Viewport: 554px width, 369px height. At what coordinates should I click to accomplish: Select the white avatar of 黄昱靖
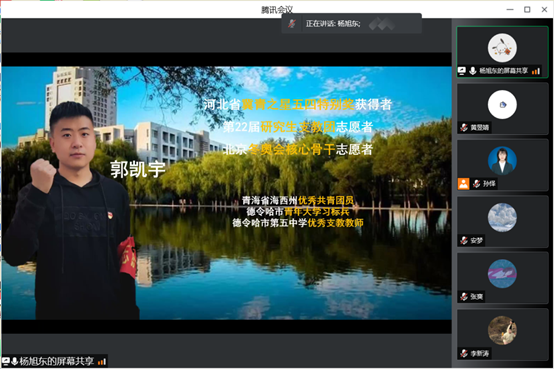pos(502,104)
